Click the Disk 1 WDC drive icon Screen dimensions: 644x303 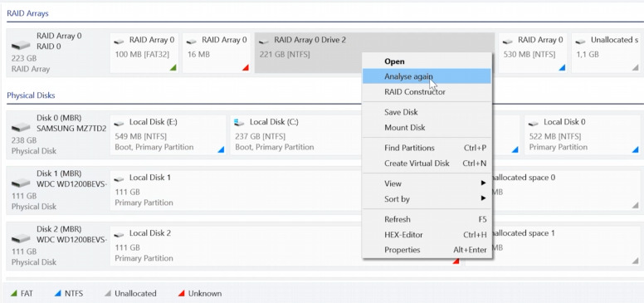[21, 183]
